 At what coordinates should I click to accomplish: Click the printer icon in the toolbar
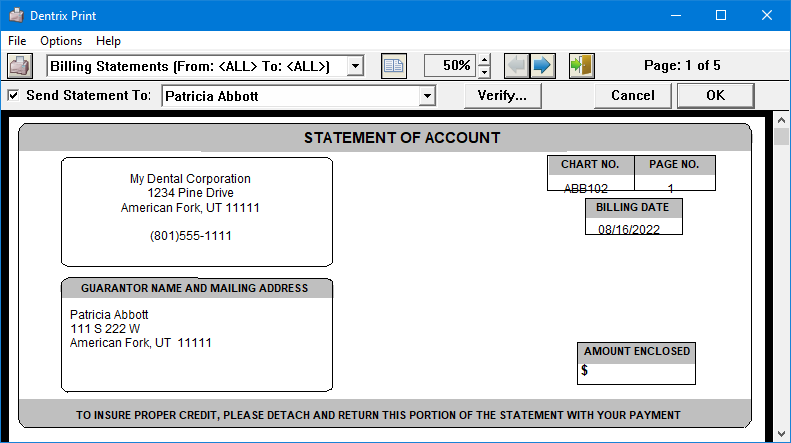[x=20, y=66]
